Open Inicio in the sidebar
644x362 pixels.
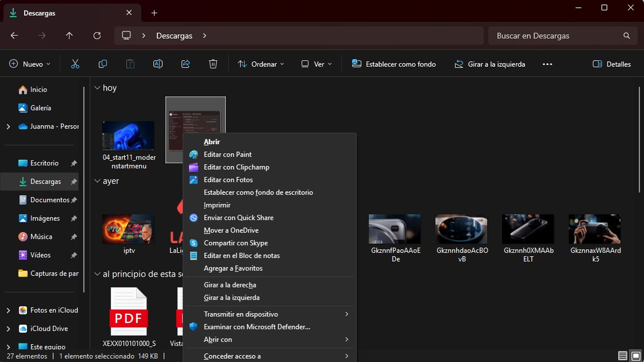tap(39, 90)
